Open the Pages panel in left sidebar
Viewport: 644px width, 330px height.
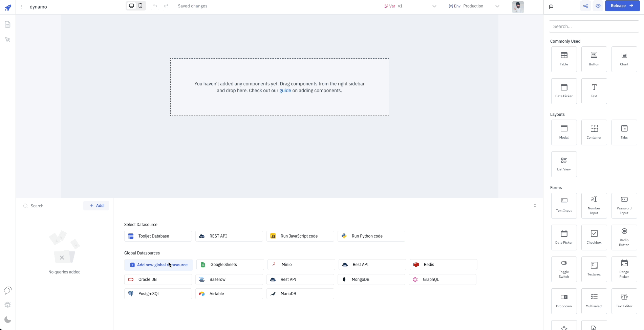pyautogui.click(x=7, y=24)
